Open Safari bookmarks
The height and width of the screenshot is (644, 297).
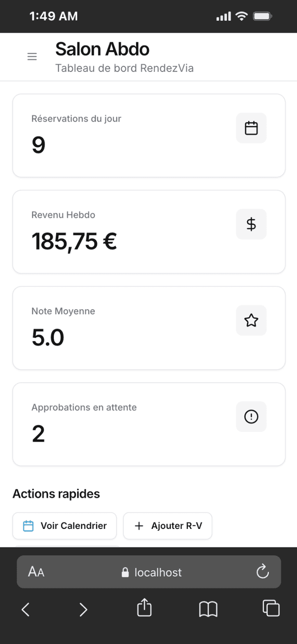pos(208,609)
